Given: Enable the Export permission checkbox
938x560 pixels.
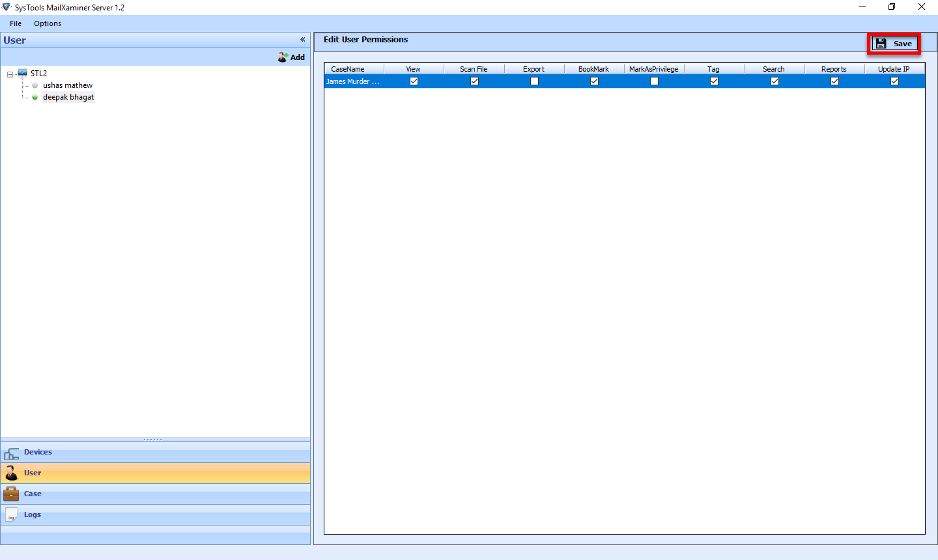Looking at the screenshot, I should [534, 81].
